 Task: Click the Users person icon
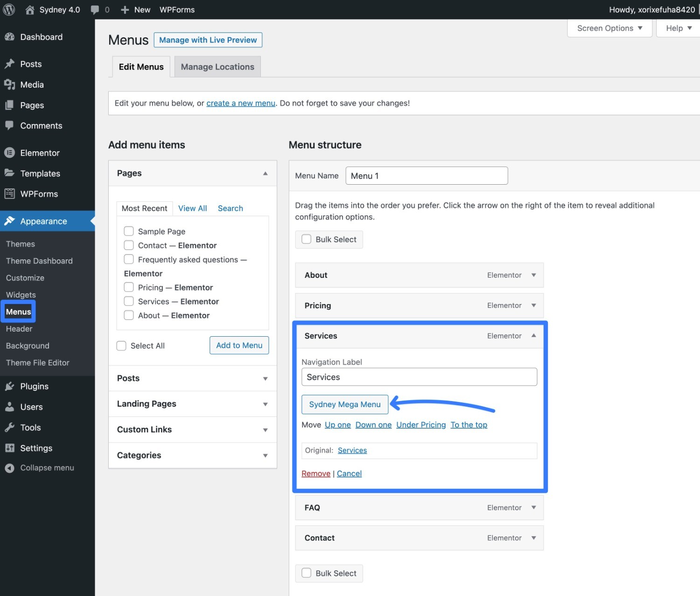tap(9, 407)
